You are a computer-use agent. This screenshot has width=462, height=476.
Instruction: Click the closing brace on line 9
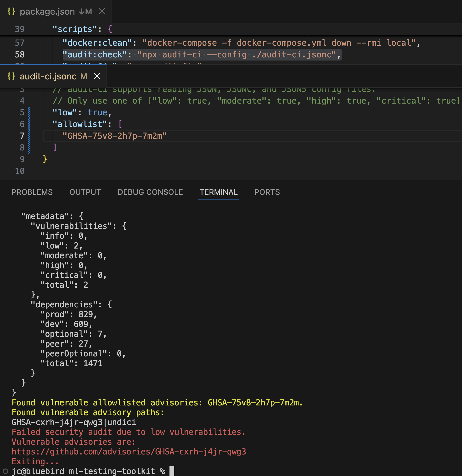pos(45,159)
